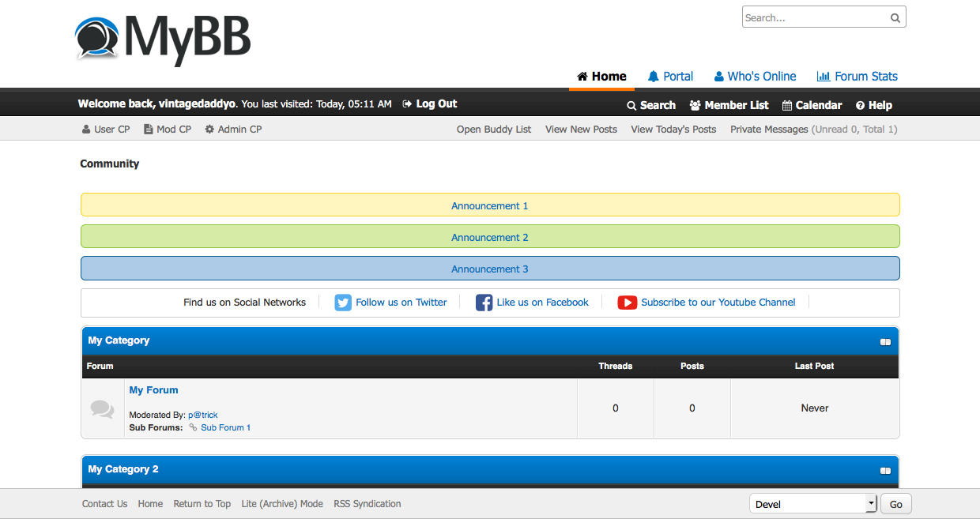Screen dimensions: 980x519
Task: Click the Help question mark icon
Action: point(861,105)
